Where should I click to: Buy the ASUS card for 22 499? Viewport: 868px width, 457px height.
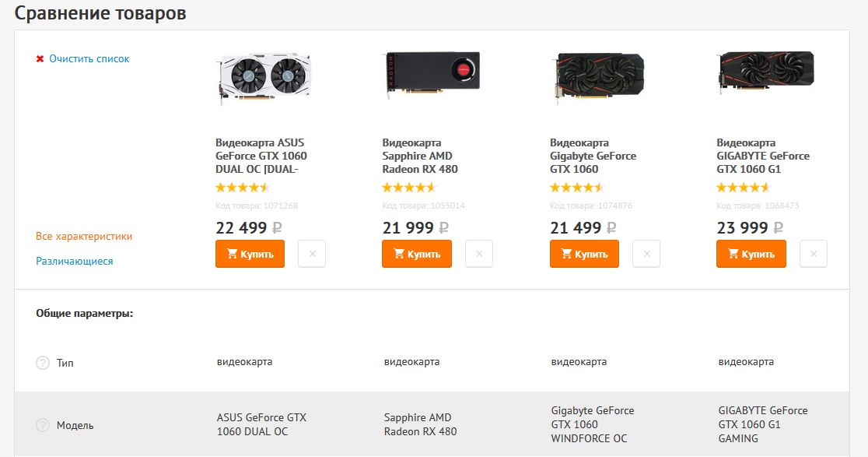point(250,254)
